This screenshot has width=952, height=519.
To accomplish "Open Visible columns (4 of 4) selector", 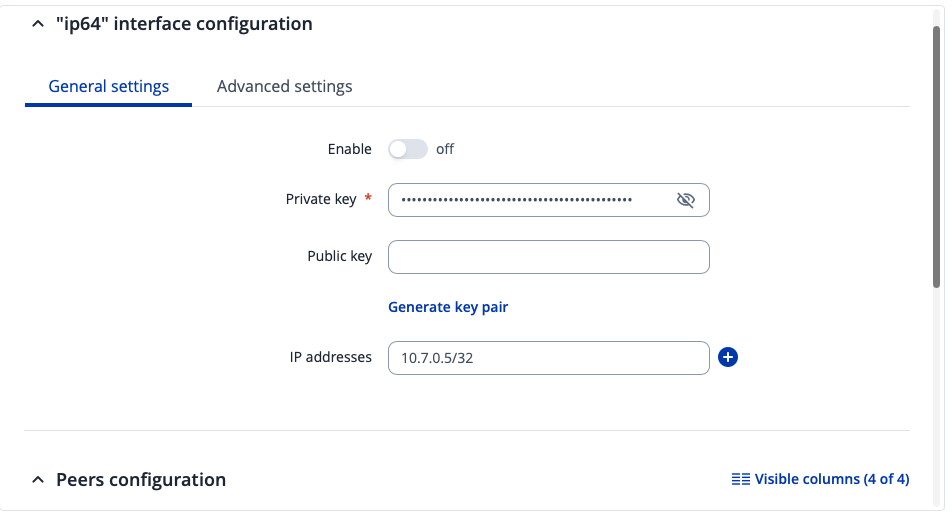I will coord(831,479).
